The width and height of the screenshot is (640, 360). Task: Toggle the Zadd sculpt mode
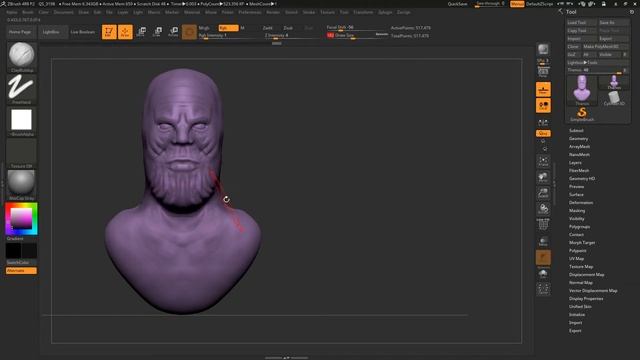267,28
